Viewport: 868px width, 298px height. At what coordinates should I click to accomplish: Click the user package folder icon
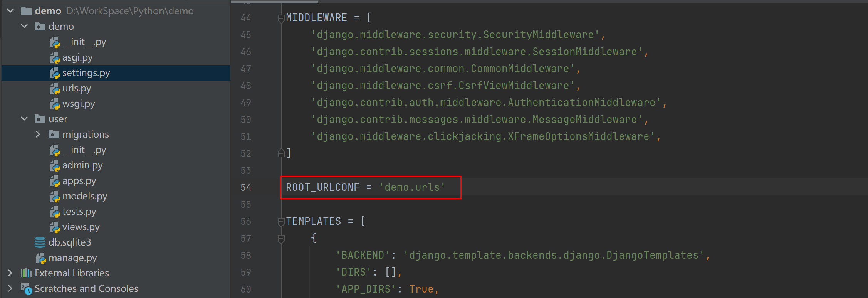point(40,119)
